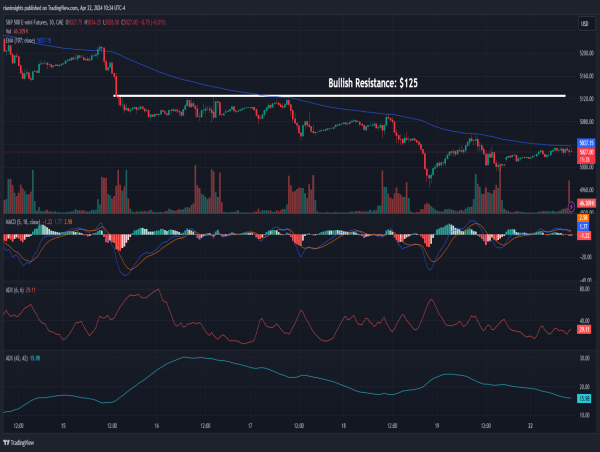This screenshot has width=600, height=452.
Task: Click the red 29.11 ADX value label
Action: click(584, 329)
